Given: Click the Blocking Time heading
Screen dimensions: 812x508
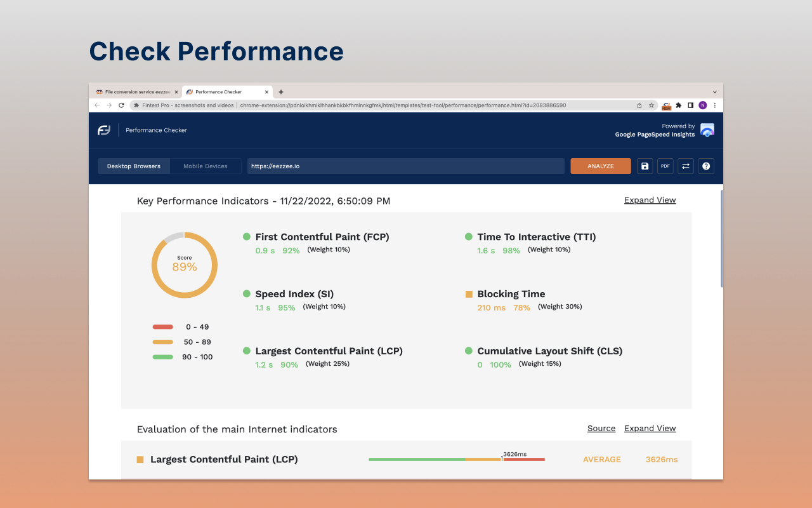Looking at the screenshot, I should (x=511, y=294).
